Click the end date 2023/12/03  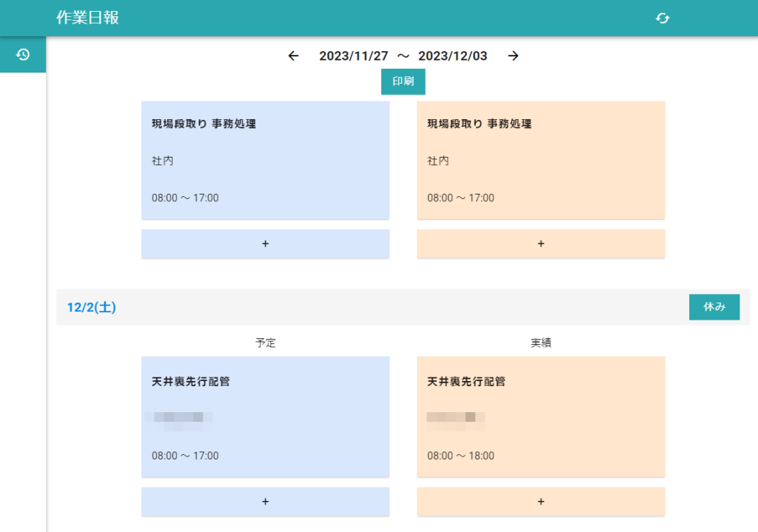452,56
